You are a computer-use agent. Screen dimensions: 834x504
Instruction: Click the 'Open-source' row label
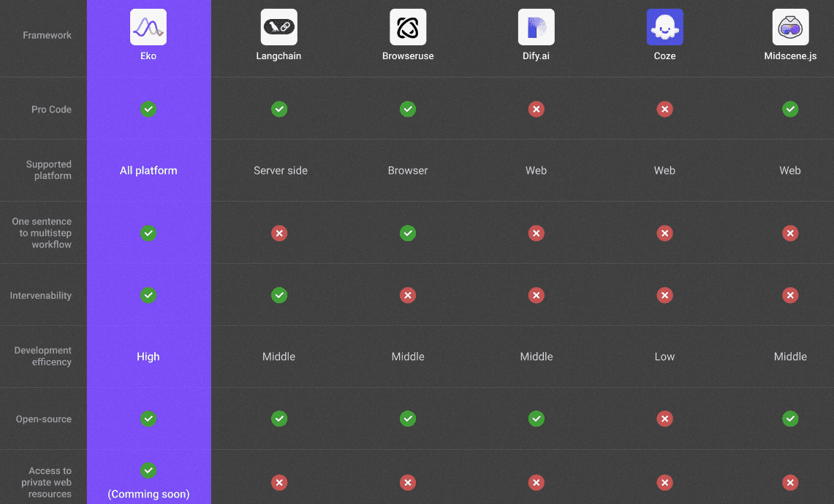pyautogui.click(x=44, y=419)
